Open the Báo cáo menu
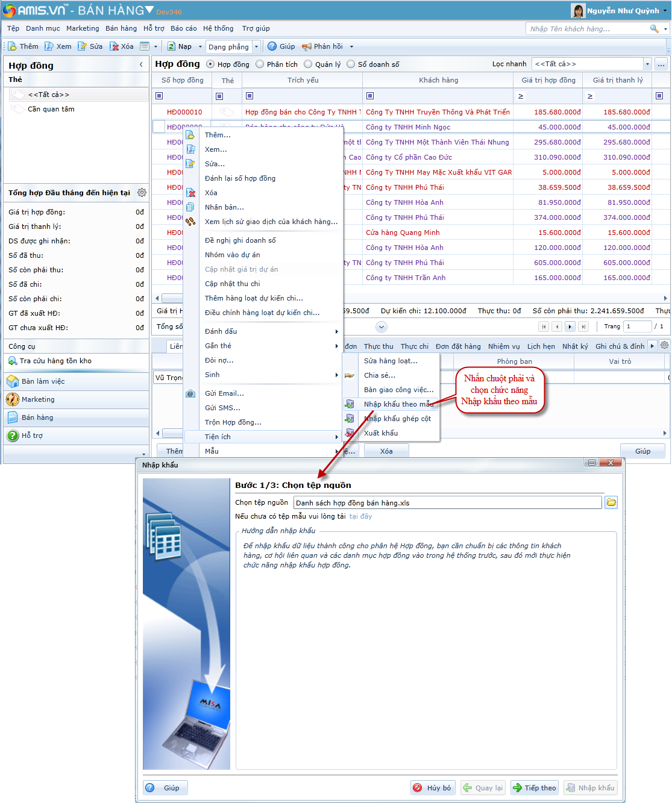672x803 pixels. 183,28
